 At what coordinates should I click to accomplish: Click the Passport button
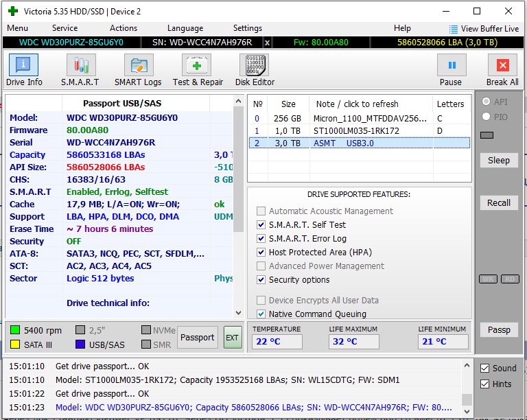198,338
